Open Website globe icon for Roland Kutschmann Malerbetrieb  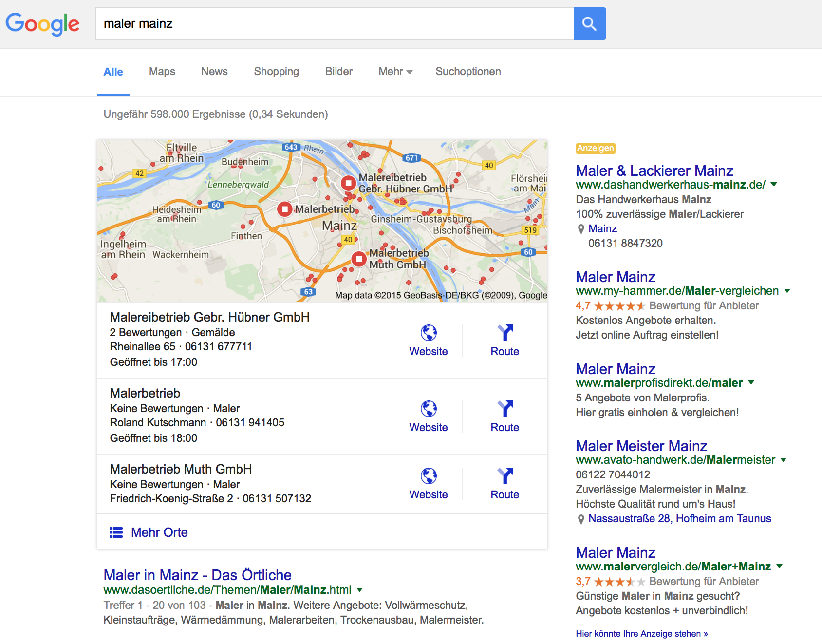(x=429, y=409)
